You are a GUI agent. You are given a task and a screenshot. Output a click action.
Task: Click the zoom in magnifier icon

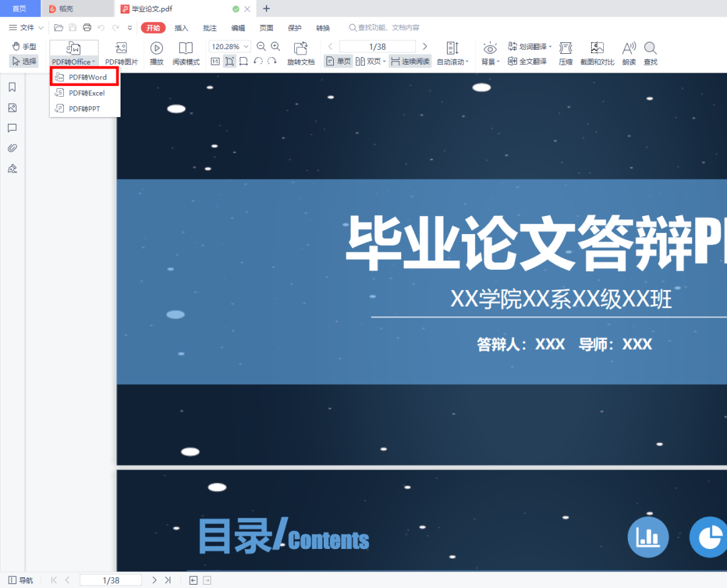coord(275,46)
